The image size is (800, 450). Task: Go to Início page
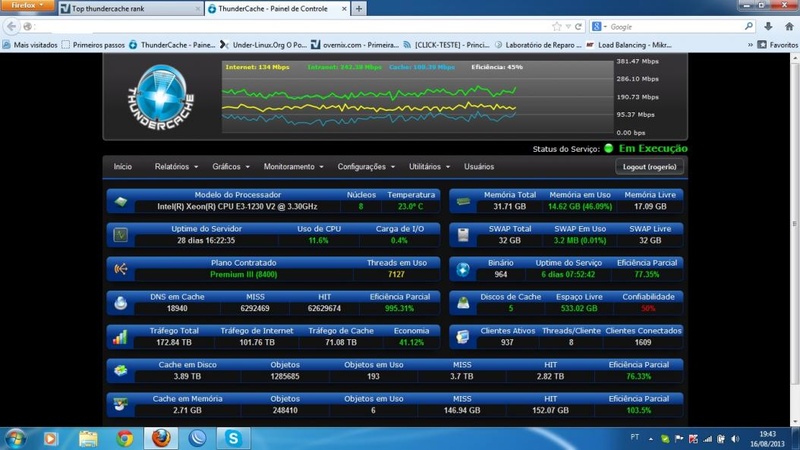pyautogui.click(x=122, y=167)
